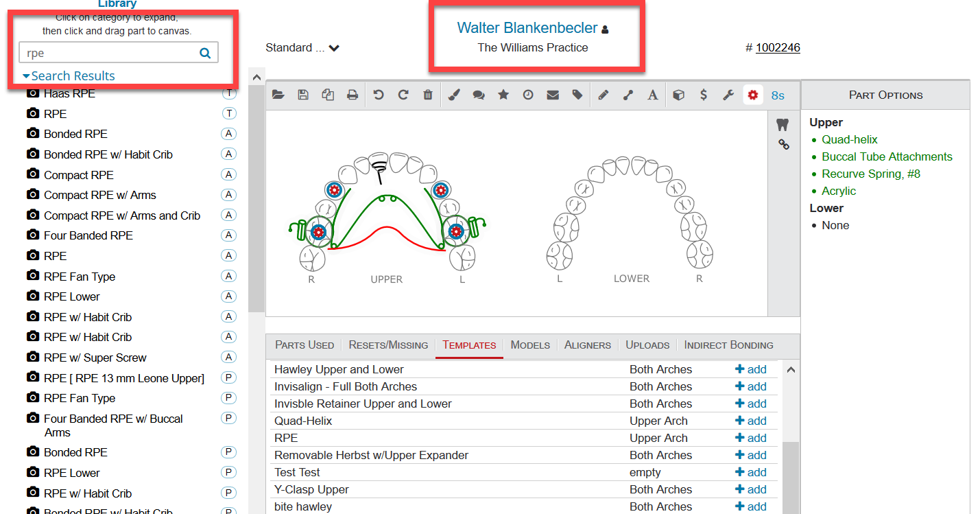This screenshot has width=980, height=514.
Task: Open pricing with the dollar sign icon
Action: coord(704,95)
